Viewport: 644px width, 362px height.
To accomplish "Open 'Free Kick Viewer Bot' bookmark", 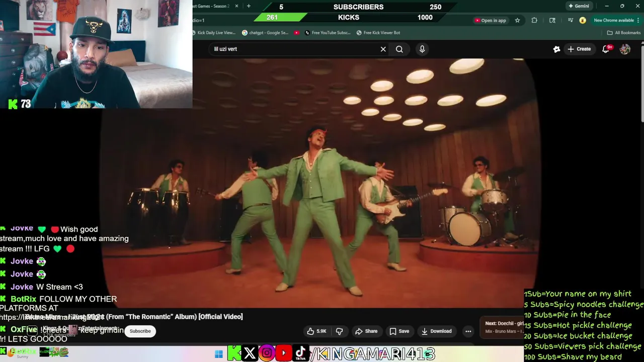I will [x=378, y=33].
